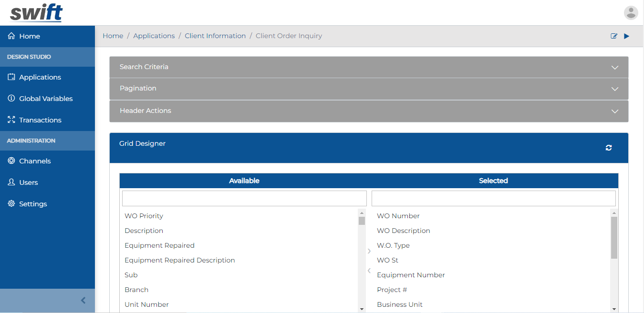Click the run play icon in breadcrumb bar
Image resolution: width=644 pixels, height=313 pixels.
627,36
